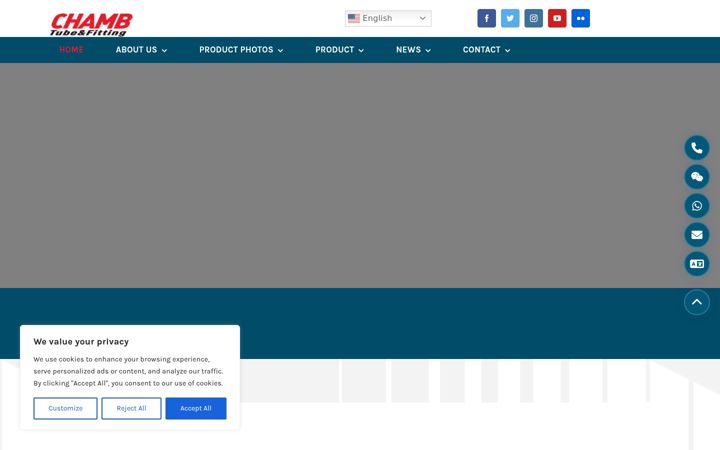Open the Facebook social icon
The height and width of the screenshot is (450, 720).
486,18
